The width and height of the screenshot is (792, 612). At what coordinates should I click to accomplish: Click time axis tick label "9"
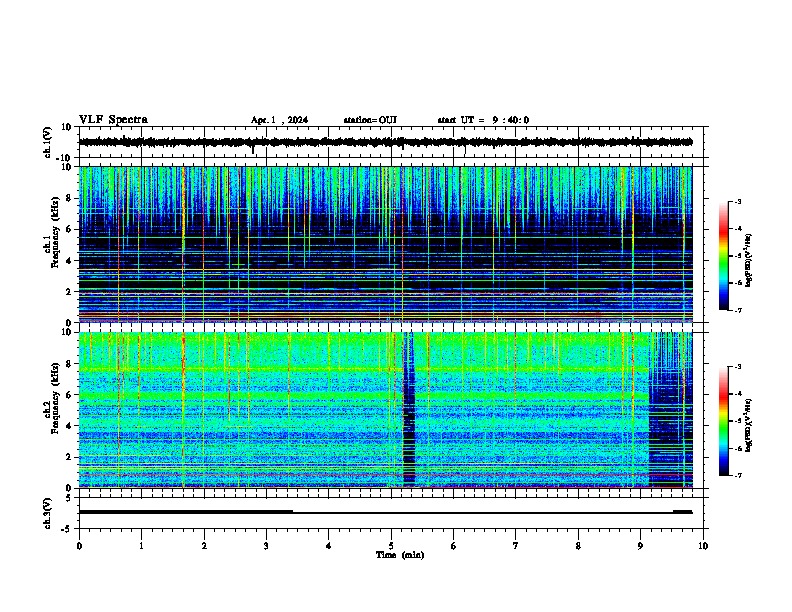pos(640,546)
